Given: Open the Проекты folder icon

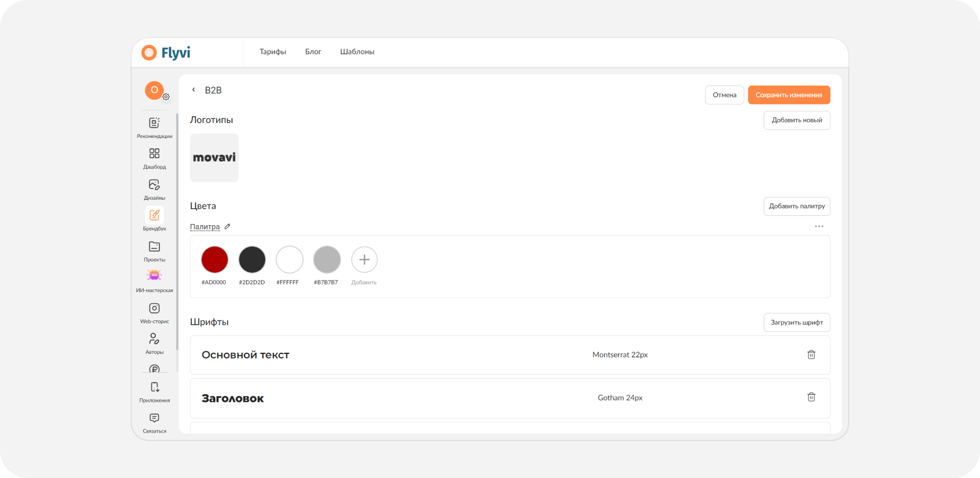Looking at the screenshot, I should tap(154, 247).
